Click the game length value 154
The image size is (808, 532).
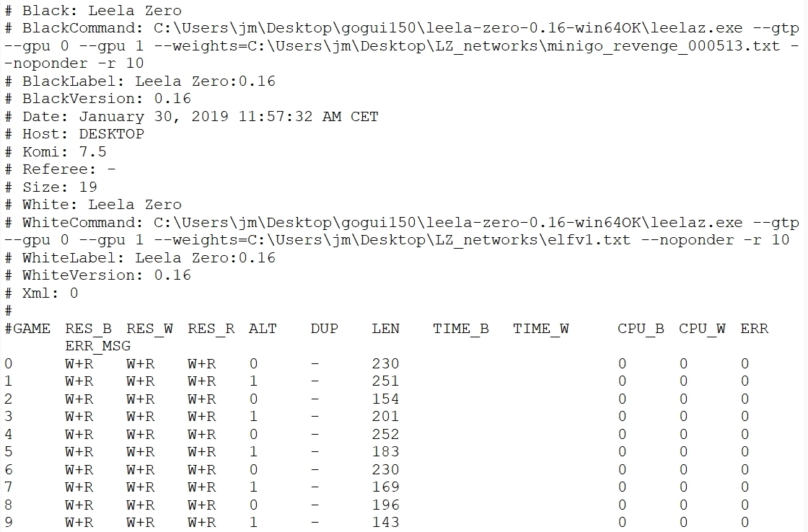pyautogui.click(x=385, y=399)
